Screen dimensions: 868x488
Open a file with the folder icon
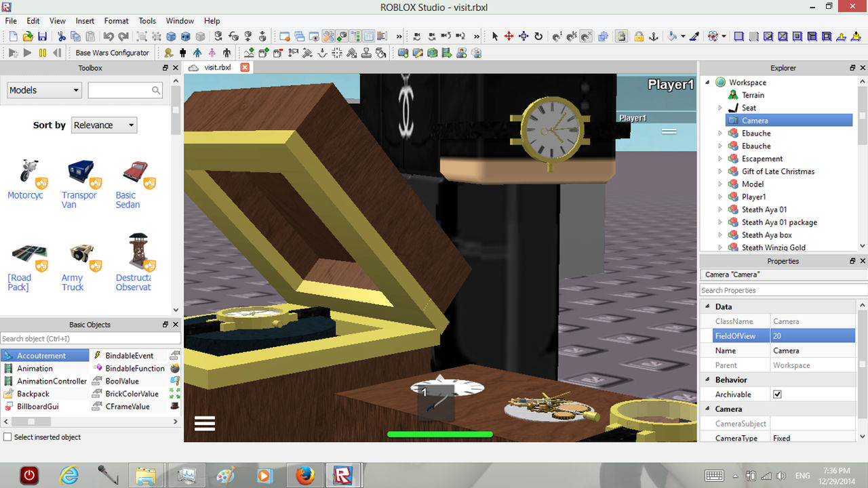tap(28, 37)
